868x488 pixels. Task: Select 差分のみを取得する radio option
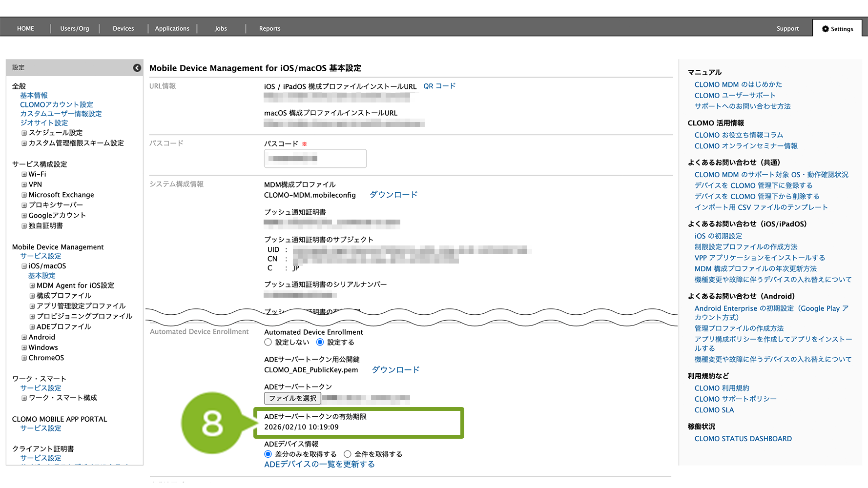(268, 454)
